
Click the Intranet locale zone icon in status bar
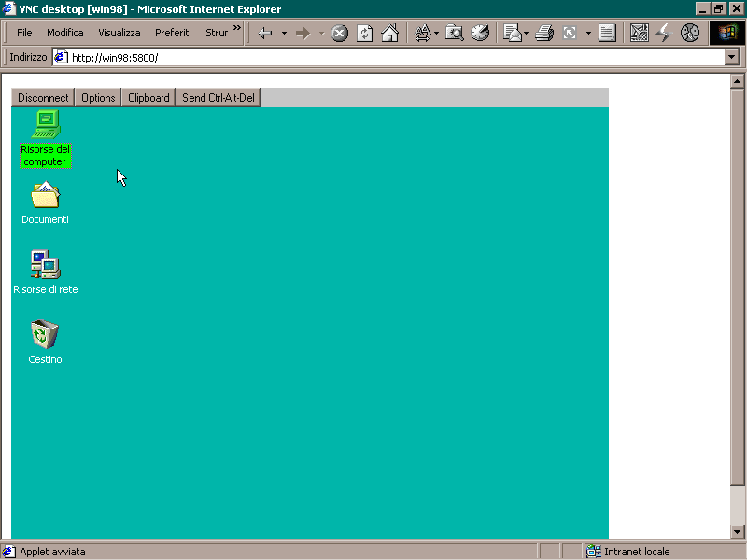pyautogui.click(x=594, y=552)
